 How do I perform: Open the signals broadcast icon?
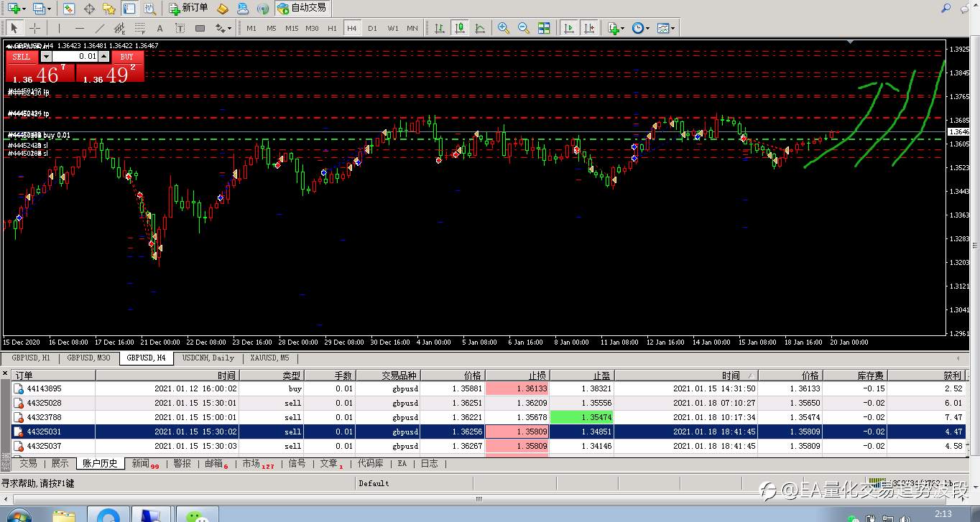tap(263, 9)
